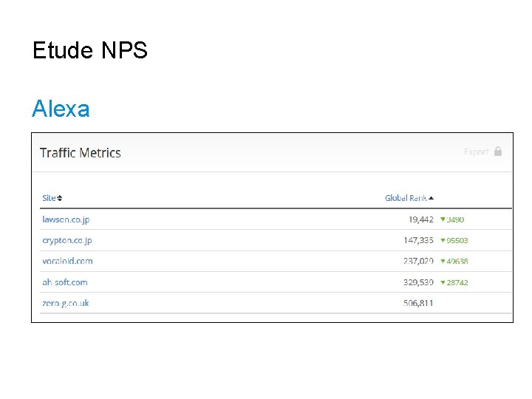Click the Etude NPS slide title
Screen dimensions: 532x399
90,51
